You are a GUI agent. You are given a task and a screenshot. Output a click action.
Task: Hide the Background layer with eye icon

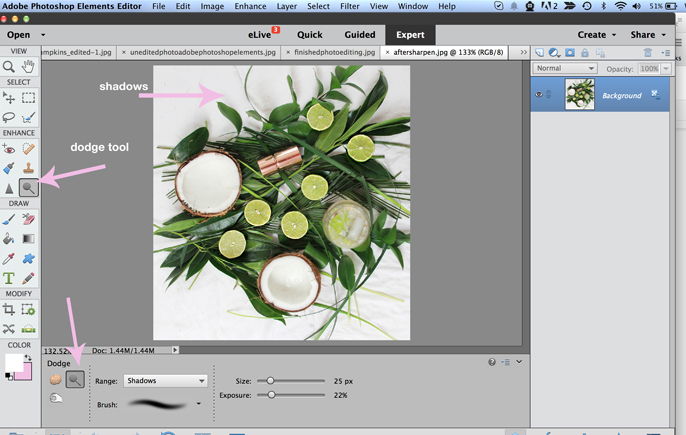[x=539, y=95]
